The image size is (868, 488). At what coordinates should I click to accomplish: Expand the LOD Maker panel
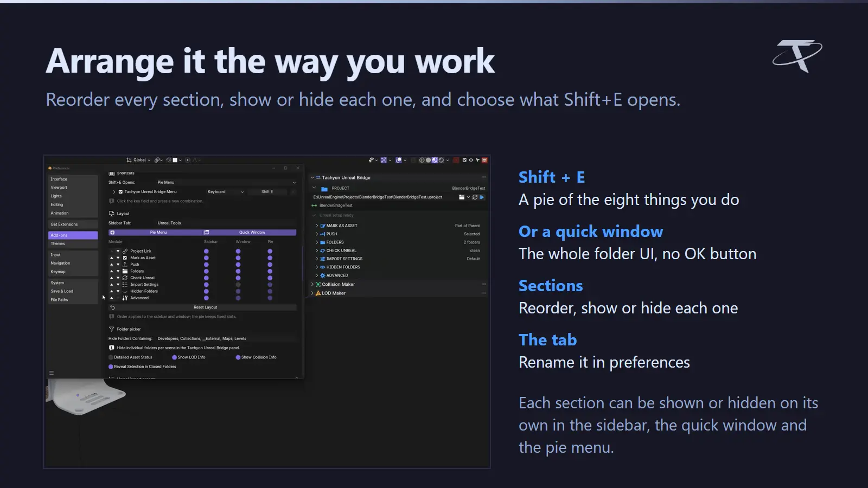click(x=312, y=293)
